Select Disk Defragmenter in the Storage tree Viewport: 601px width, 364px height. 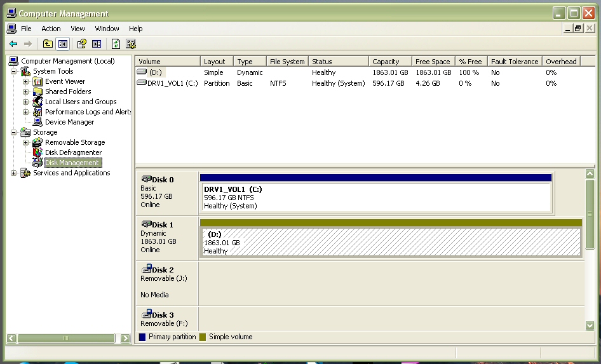[73, 152]
